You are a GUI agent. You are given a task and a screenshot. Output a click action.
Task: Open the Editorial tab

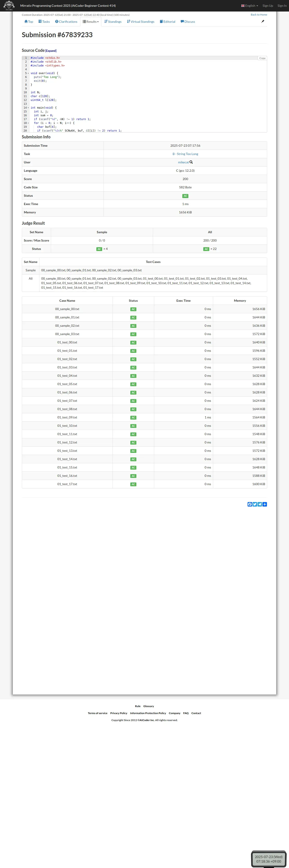[167, 22]
